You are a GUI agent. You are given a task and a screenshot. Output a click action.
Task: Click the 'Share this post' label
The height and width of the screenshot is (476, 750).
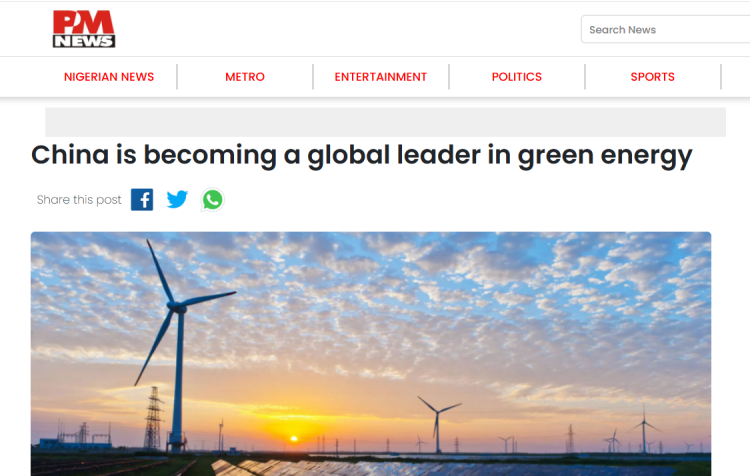click(79, 200)
